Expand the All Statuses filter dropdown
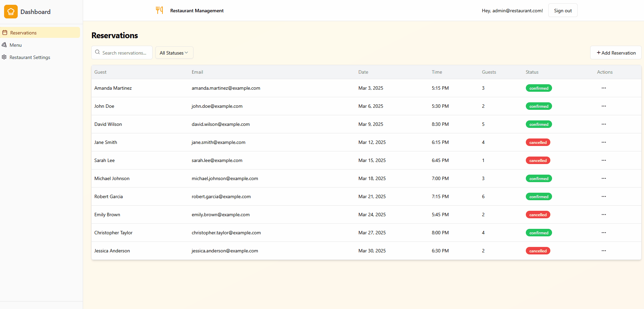This screenshot has height=309, width=644. click(x=174, y=53)
